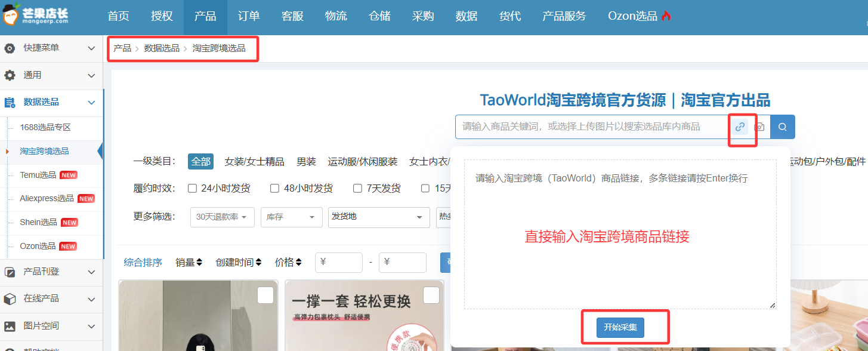Click the 芒果店长 mangoerp logo

tap(36, 15)
